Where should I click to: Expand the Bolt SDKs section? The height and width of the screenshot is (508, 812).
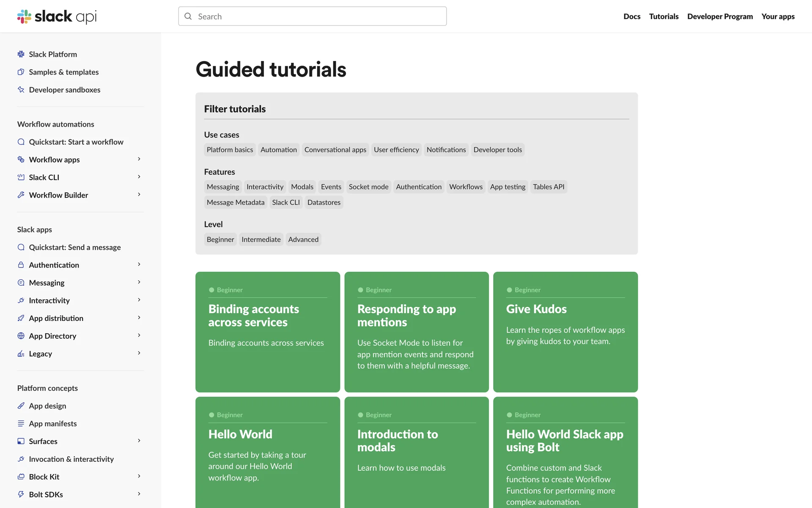139,494
